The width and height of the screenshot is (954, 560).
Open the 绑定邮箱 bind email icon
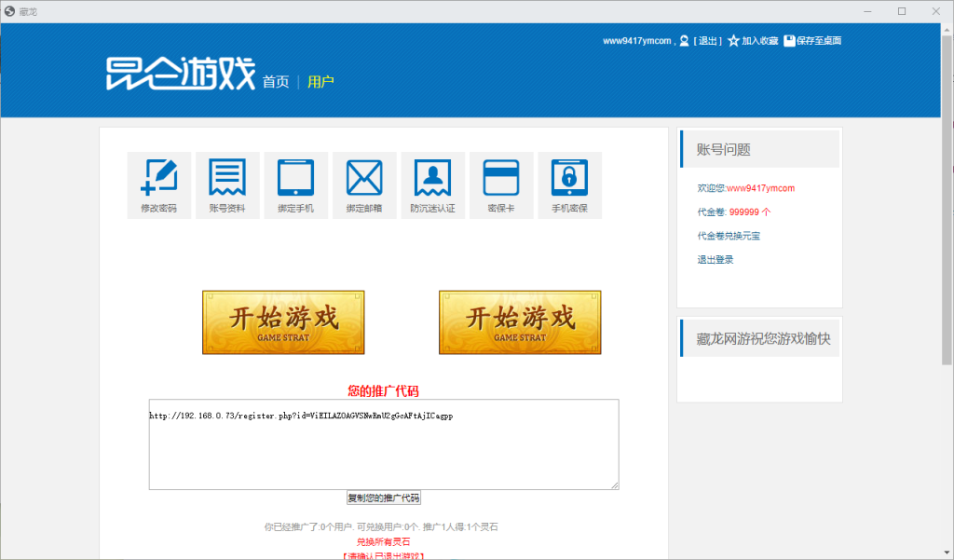tap(364, 185)
